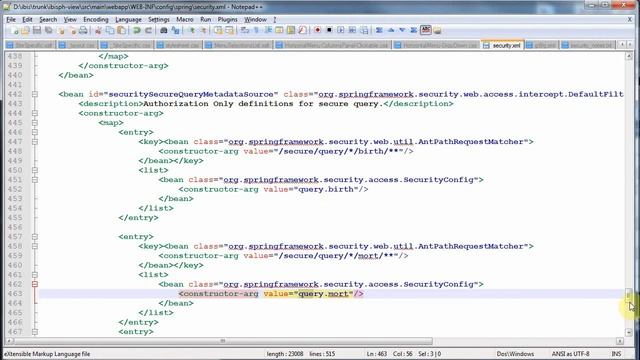
Task: Open the Language menu
Action: click(128, 20)
